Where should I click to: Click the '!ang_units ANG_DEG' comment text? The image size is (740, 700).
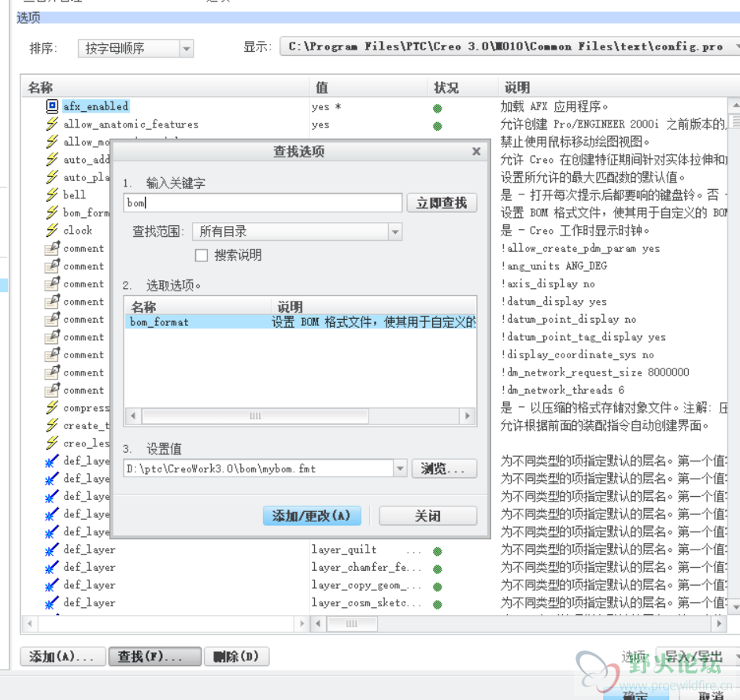click(x=554, y=266)
